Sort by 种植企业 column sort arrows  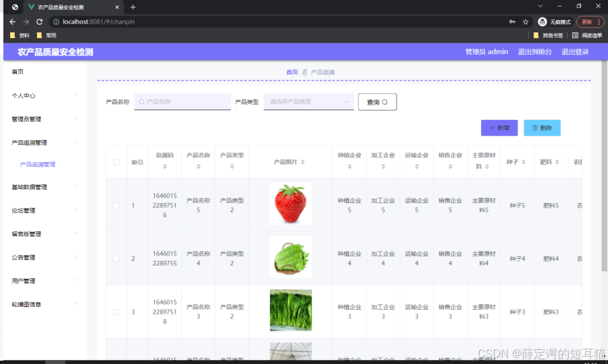pos(350,166)
